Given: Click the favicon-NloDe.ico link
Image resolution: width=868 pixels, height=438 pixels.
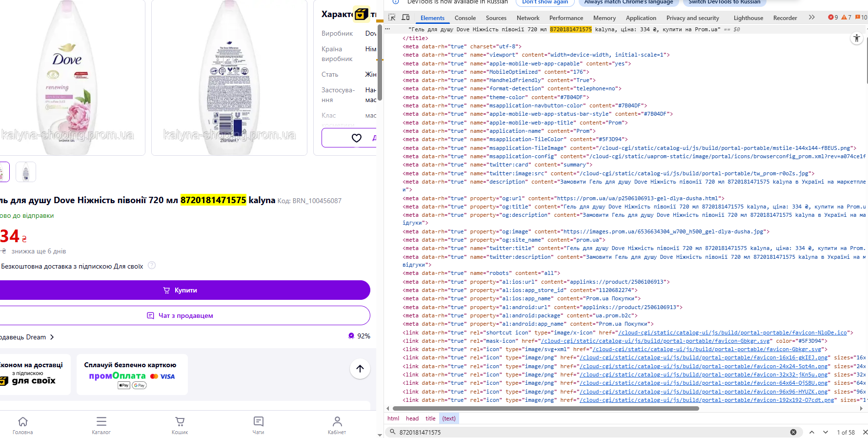Looking at the screenshot, I should pyautogui.click(x=733, y=333).
